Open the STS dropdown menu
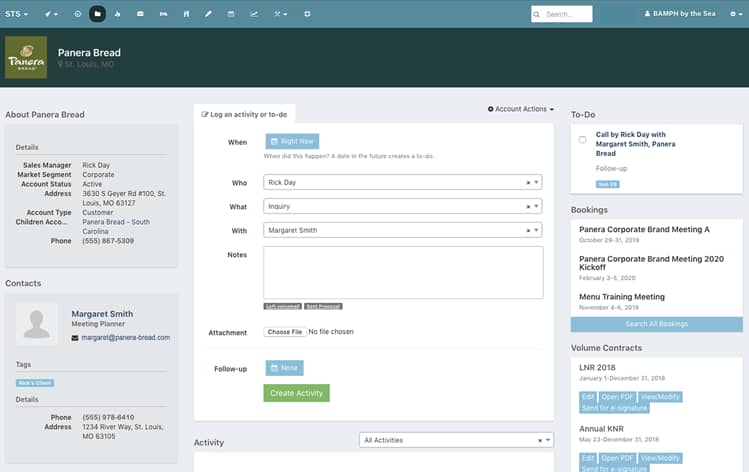The width and height of the screenshot is (749, 472). click(16, 14)
